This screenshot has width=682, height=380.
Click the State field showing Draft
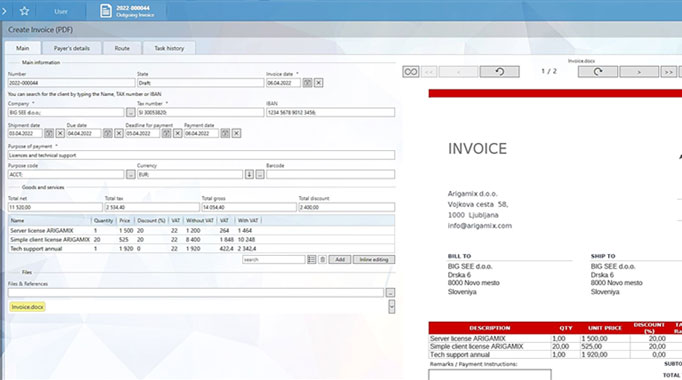[201, 83]
